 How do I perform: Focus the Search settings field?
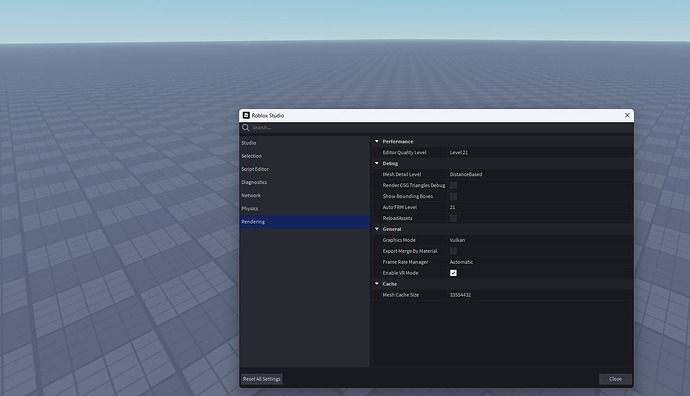442,128
